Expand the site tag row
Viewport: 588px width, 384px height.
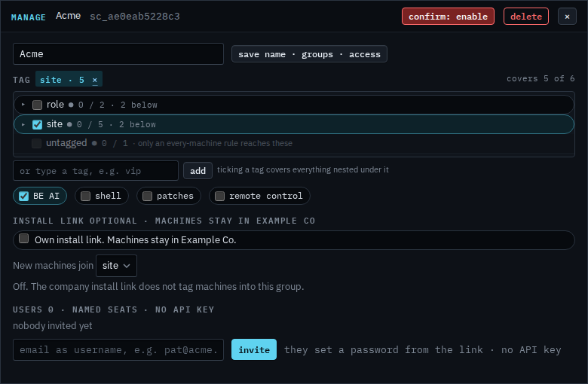point(23,124)
